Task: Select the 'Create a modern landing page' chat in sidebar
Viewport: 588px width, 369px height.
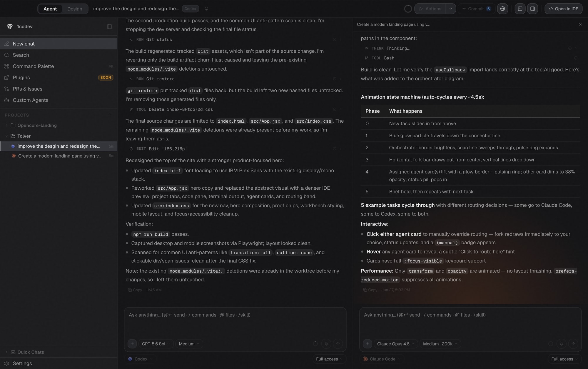Action: [59, 156]
